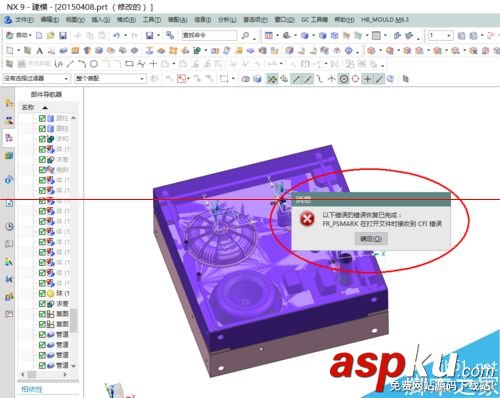Open the 分析(L) menu
Viewport: 500px width, 398px height.
coord(227,20)
